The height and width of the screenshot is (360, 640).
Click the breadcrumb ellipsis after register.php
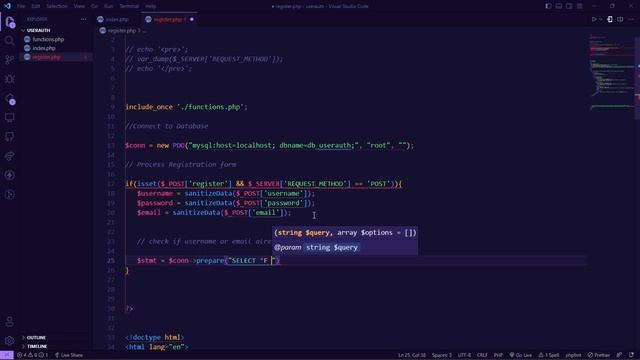pos(144,31)
